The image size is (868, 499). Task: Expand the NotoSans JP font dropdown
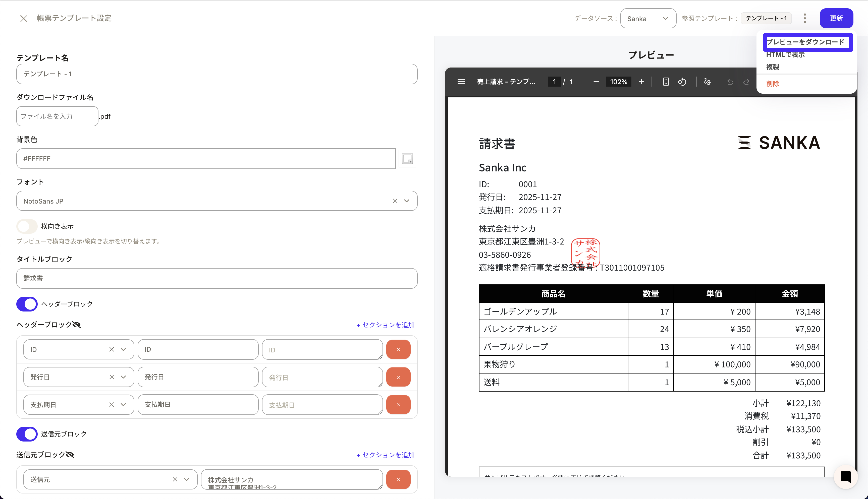[x=407, y=201]
